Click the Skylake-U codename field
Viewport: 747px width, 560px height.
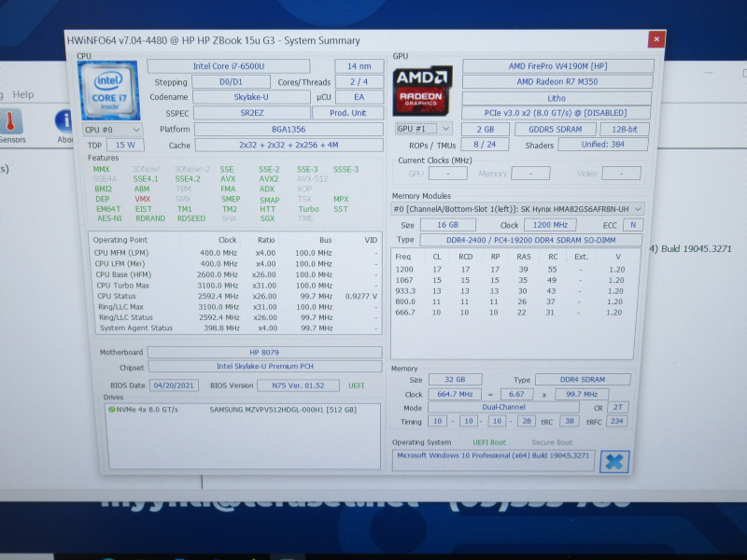[251, 97]
